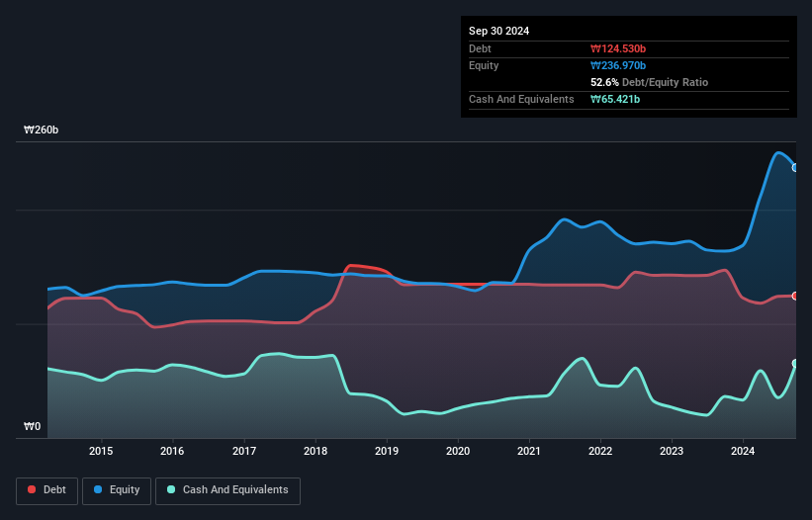Click the tooltip Equity row label
This screenshot has height=520, width=812.
pyautogui.click(x=484, y=65)
